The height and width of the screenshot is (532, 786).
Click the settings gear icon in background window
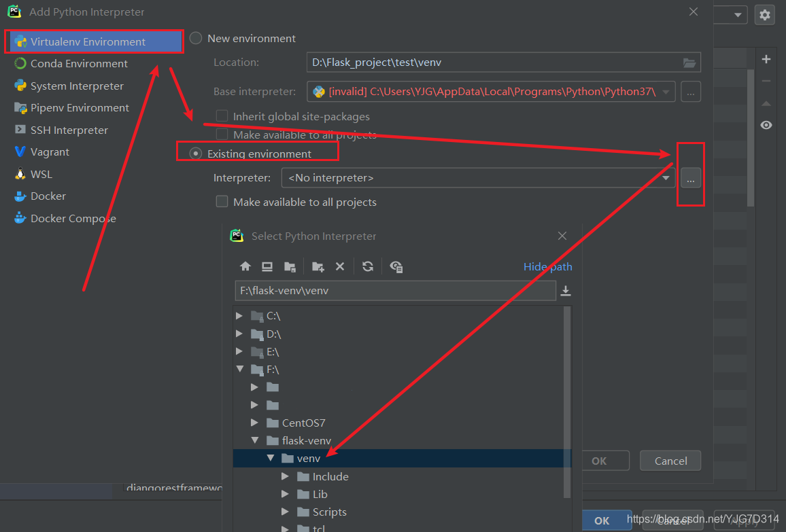tap(764, 15)
